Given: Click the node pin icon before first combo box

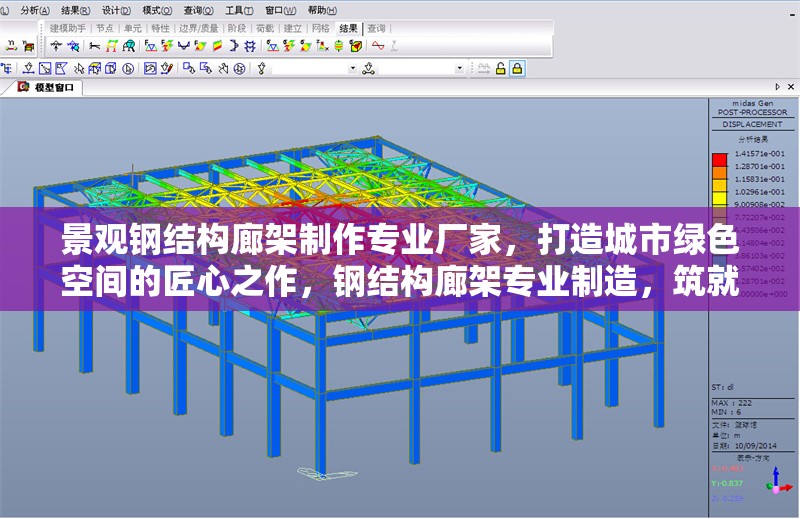Looking at the screenshot, I should tap(262, 68).
